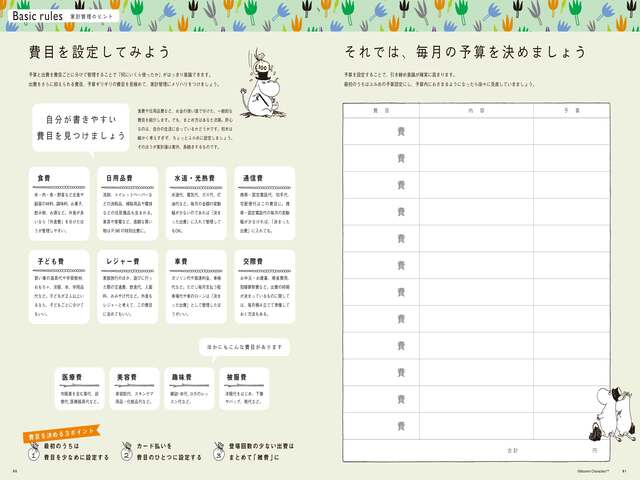Select the heading "それでは、毎月の予算を決めましょう"

pos(465,52)
